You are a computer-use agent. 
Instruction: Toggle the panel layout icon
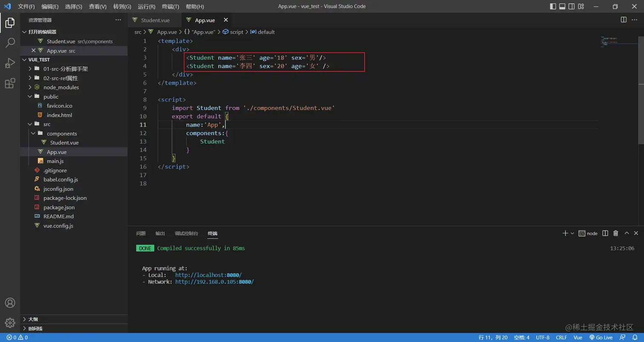coord(562,6)
